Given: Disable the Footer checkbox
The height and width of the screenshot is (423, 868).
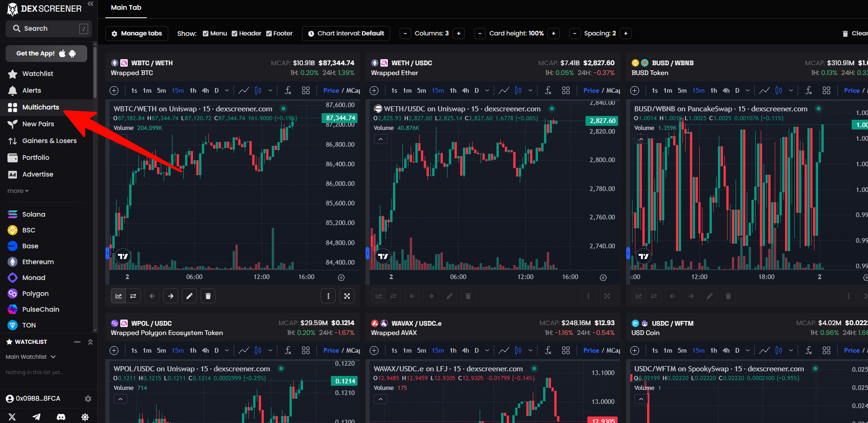Looking at the screenshot, I should pyautogui.click(x=269, y=34).
